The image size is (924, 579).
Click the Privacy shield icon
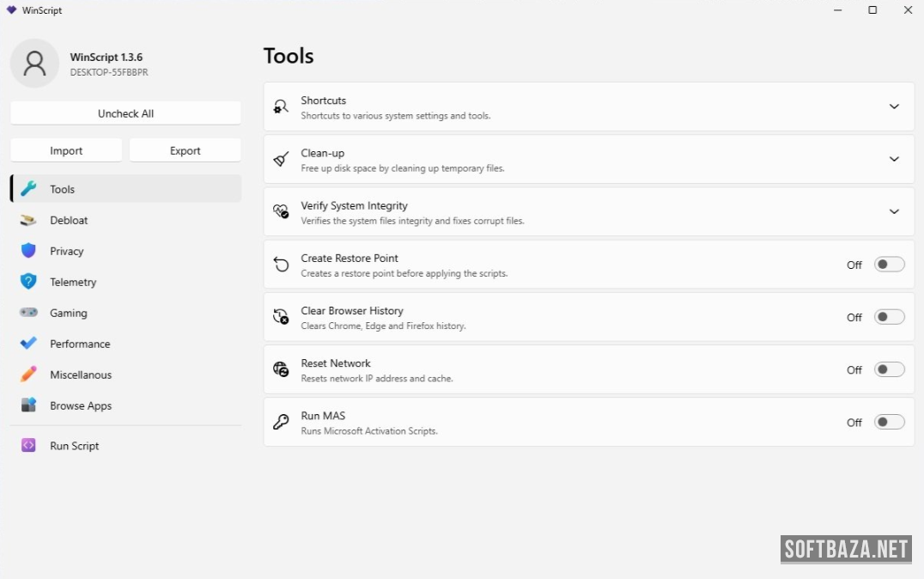pos(28,251)
